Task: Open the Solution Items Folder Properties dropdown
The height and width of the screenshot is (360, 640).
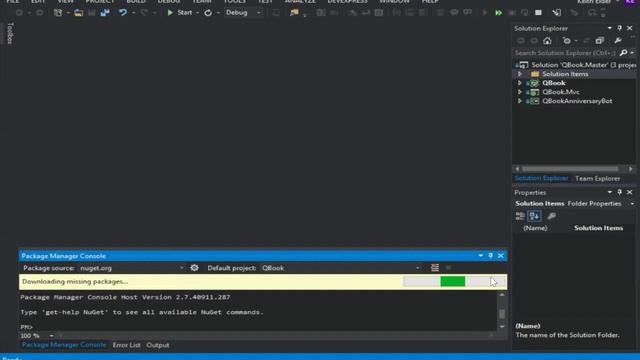Action: click(632, 204)
